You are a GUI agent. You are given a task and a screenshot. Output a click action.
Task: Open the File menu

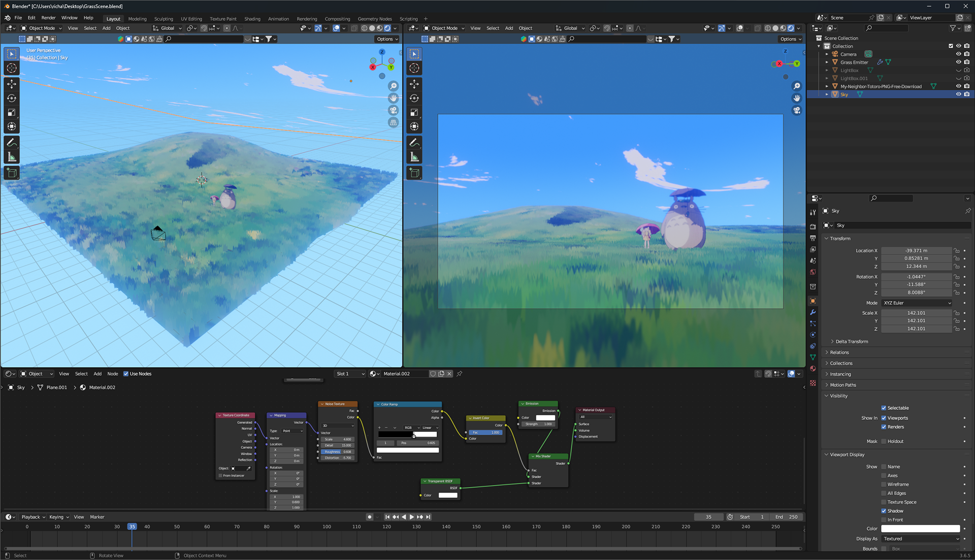tap(18, 18)
